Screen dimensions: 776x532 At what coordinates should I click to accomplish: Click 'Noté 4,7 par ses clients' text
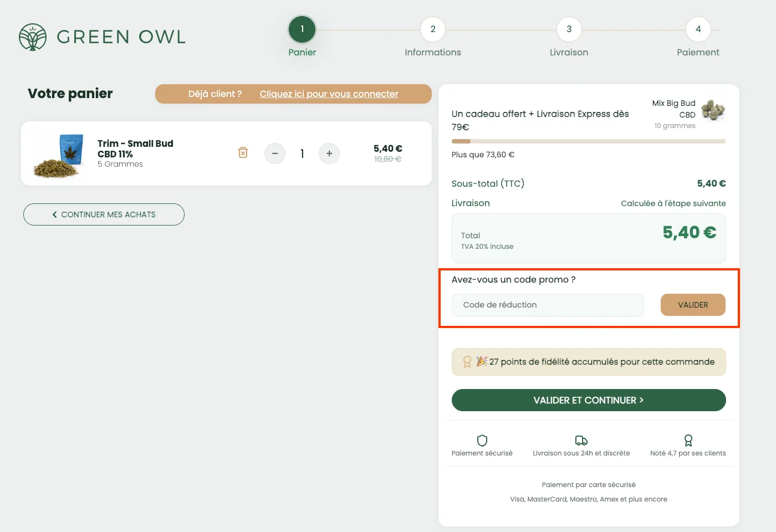pyautogui.click(x=688, y=453)
